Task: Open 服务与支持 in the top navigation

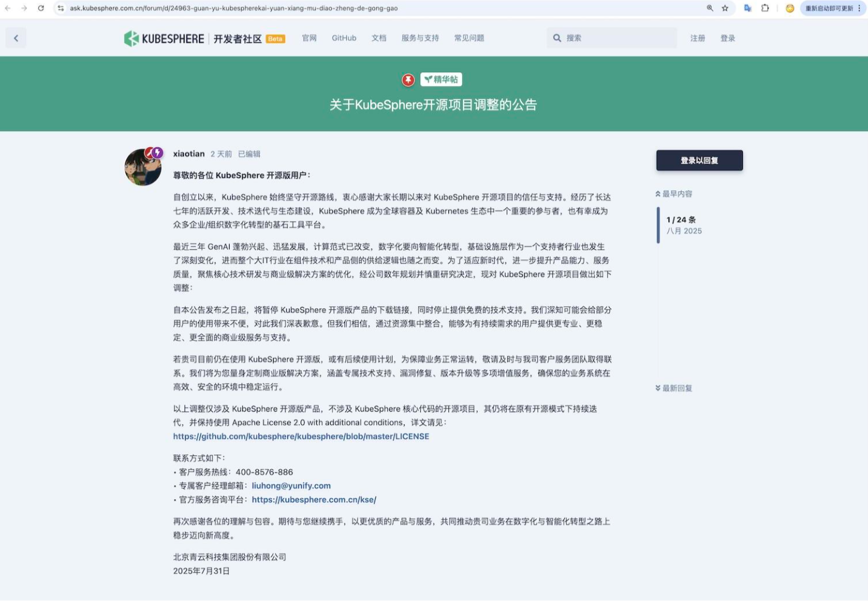Action: click(420, 38)
